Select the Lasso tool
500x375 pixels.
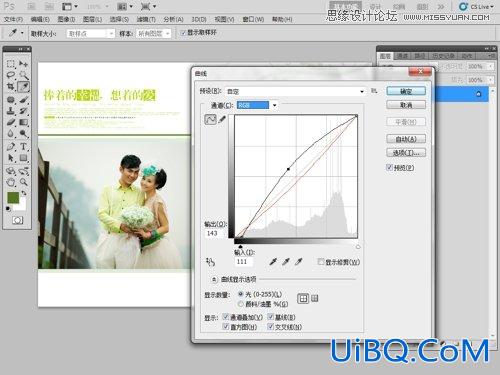pos(11,75)
